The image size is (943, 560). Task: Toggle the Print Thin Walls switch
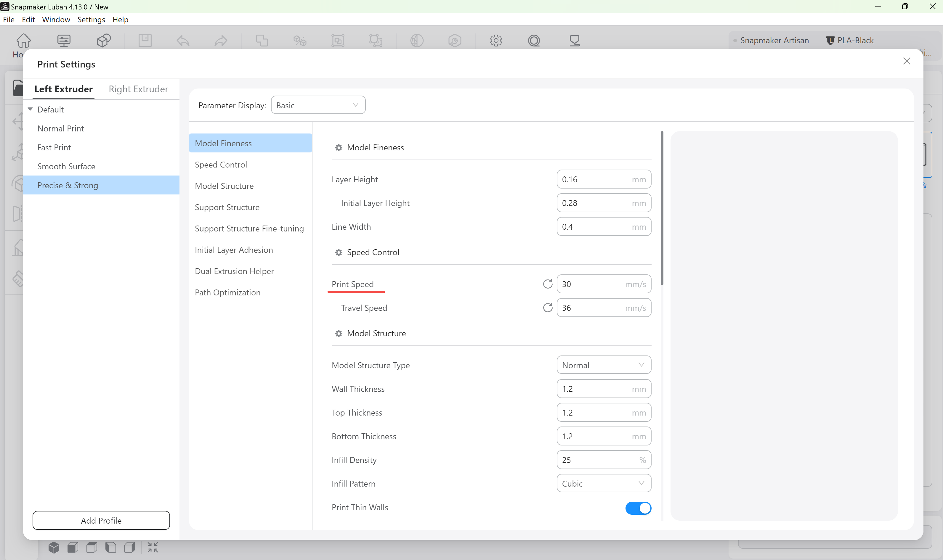(638, 508)
